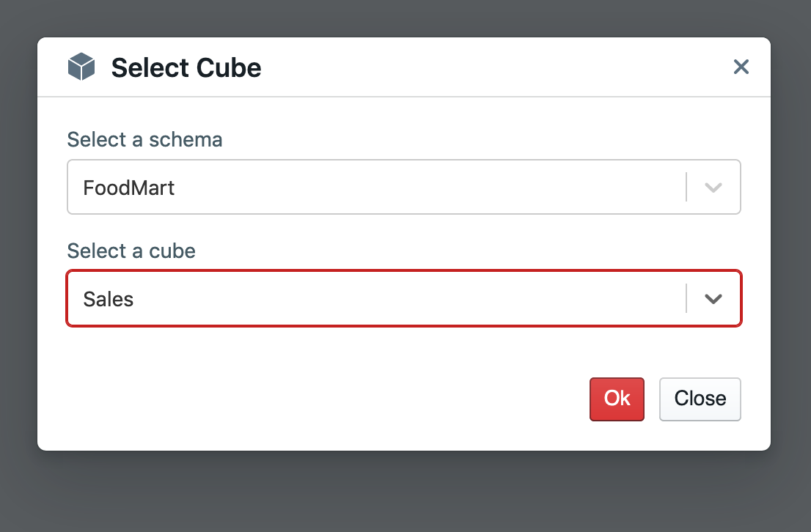Click the blank header space between title and X
811x532 pixels.
pos(496,67)
